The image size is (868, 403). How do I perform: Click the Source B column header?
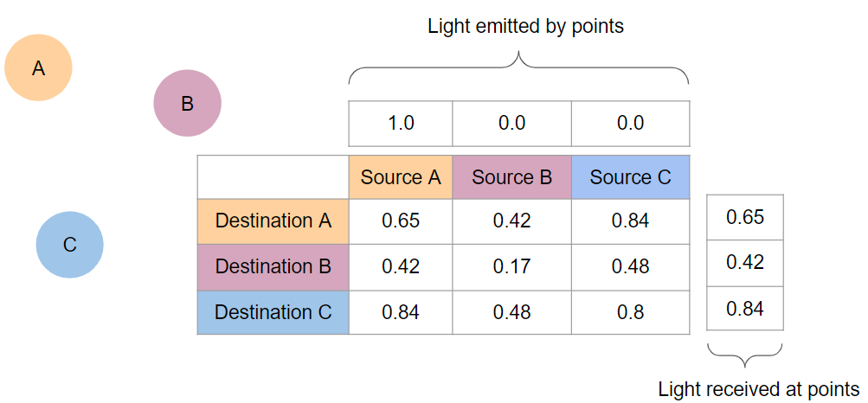coord(512,177)
